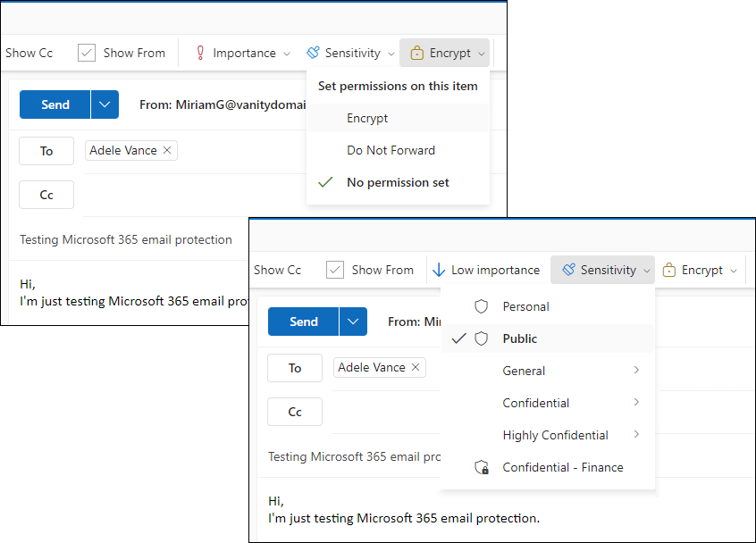
Task: Toggle Show From checkbox in top window
Action: [87, 53]
